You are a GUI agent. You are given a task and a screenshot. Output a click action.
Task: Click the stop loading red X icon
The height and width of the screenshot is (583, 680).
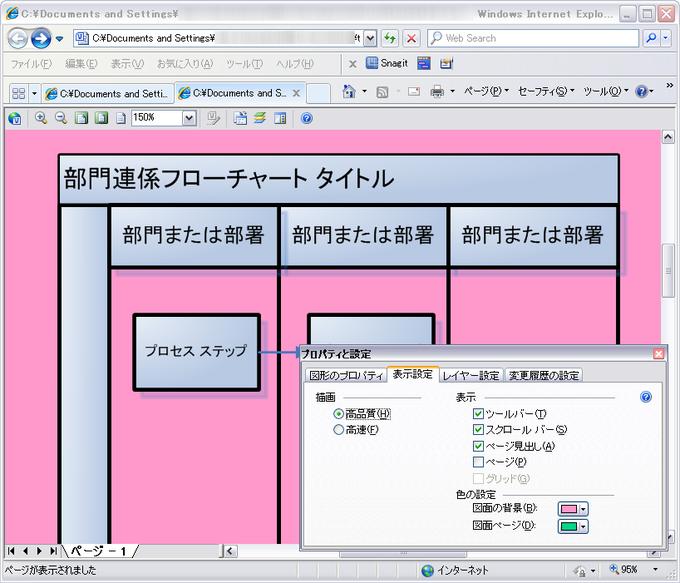(411, 39)
